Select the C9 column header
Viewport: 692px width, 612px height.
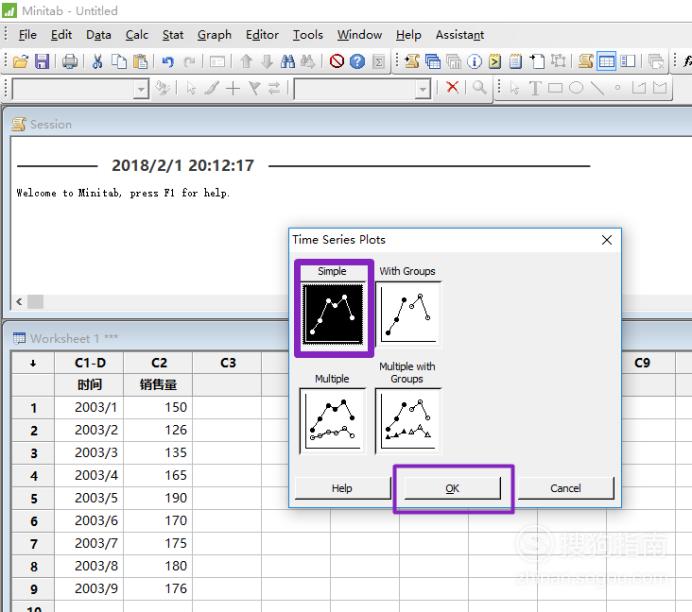coord(642,363)
